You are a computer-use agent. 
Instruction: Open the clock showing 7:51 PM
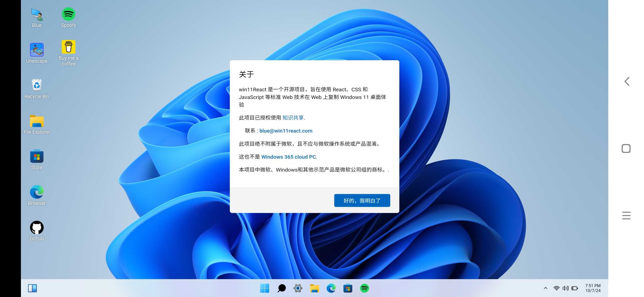[593, 286]
